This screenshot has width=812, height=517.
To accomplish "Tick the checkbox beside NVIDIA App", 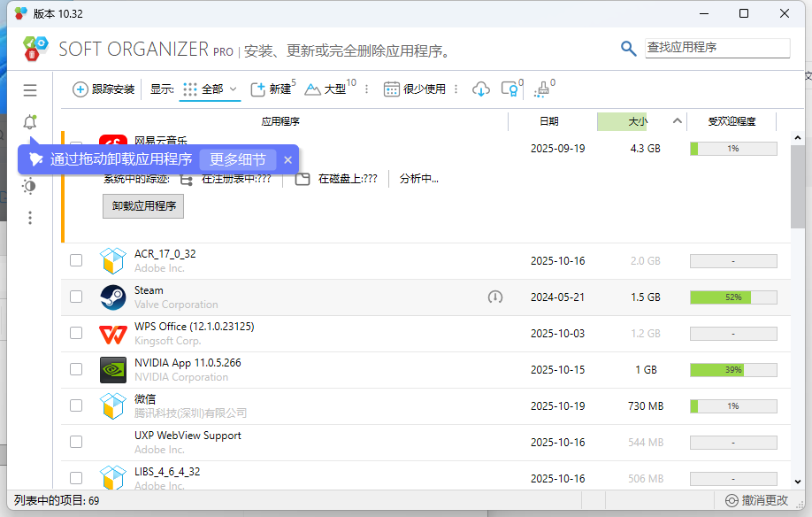I will (76, 369).
